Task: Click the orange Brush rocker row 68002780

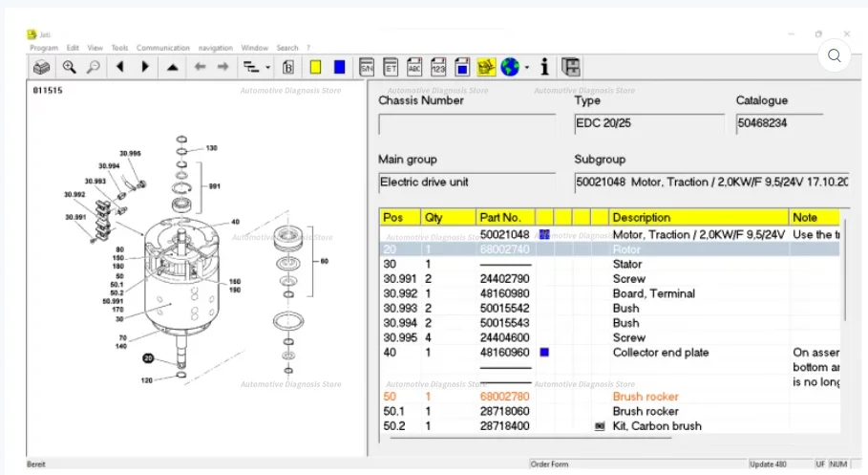Action: 609,397
